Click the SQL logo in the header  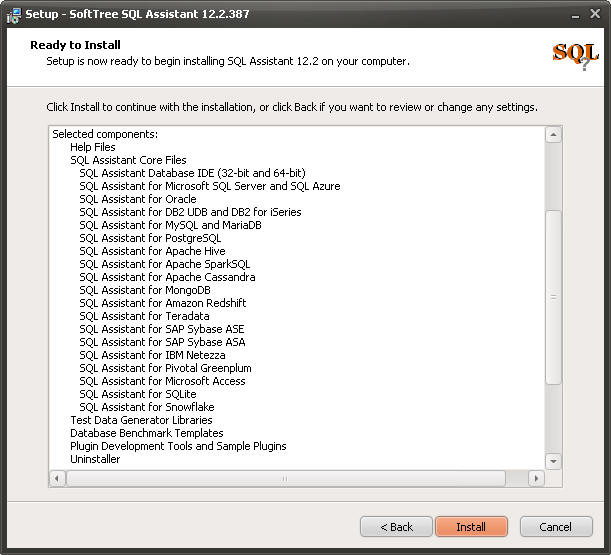(x=576, y=56)
